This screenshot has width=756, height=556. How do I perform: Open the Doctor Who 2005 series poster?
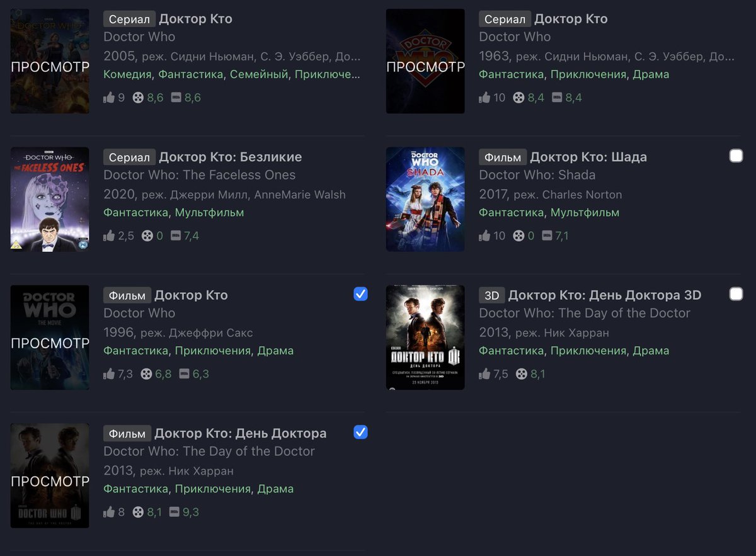click(50, 61)
